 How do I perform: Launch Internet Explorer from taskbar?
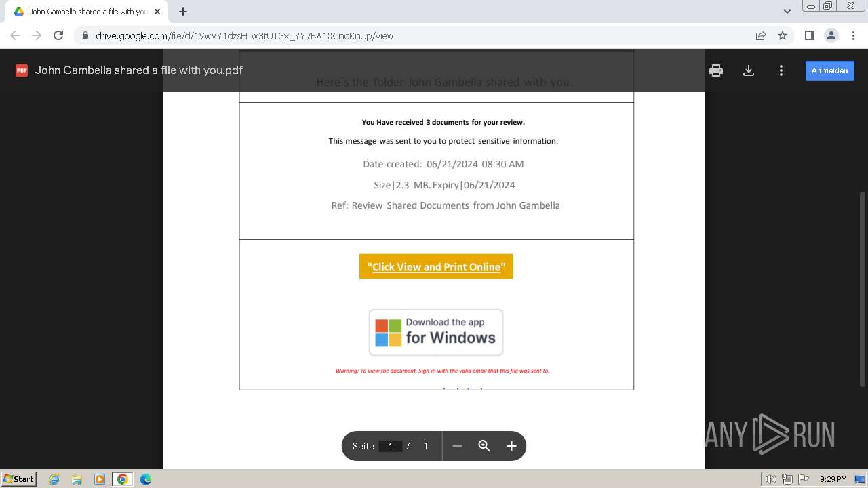tap(54, 479)
